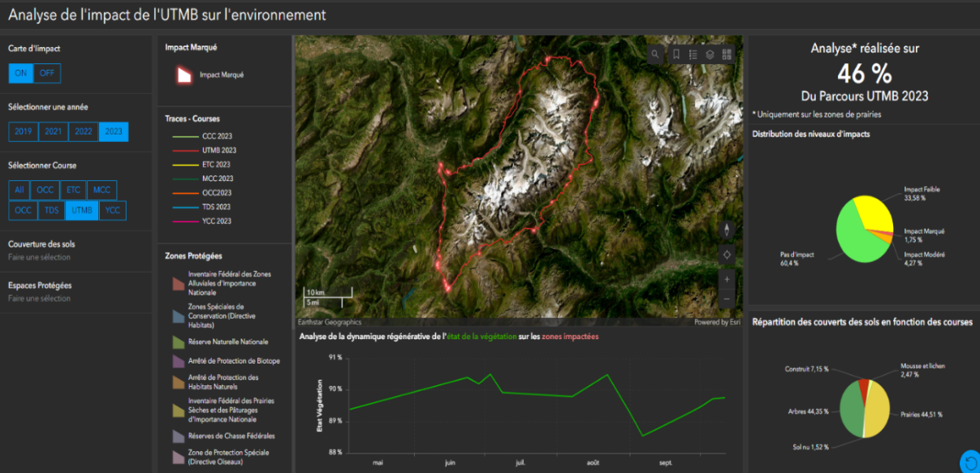This screenshot has width=980, height=473.
Task: Click the Réserves de Chasse Fédérales symbol
Action: point(178,436)
